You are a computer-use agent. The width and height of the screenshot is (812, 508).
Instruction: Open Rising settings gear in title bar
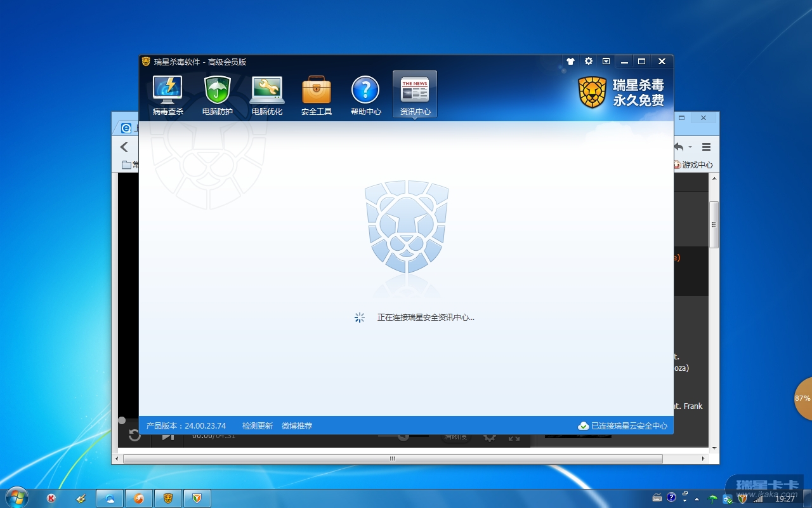click(x=589, y=62)
